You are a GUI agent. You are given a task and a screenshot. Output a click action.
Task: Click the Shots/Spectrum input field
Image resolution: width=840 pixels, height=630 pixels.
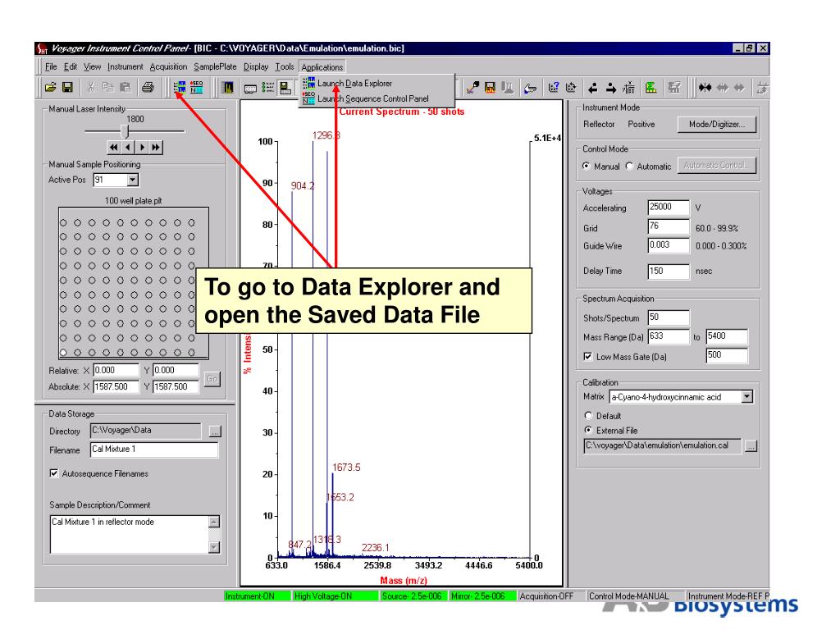(668, 317)
